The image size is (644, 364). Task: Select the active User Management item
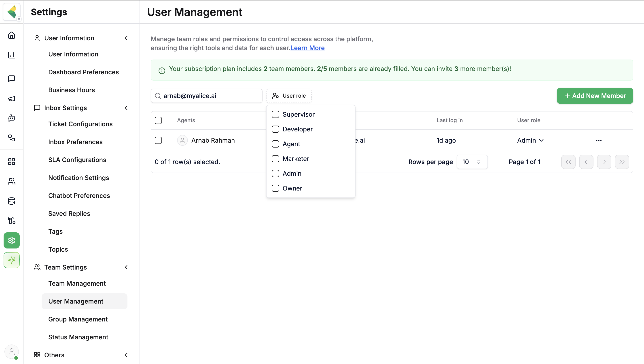[x=85, y=301]
